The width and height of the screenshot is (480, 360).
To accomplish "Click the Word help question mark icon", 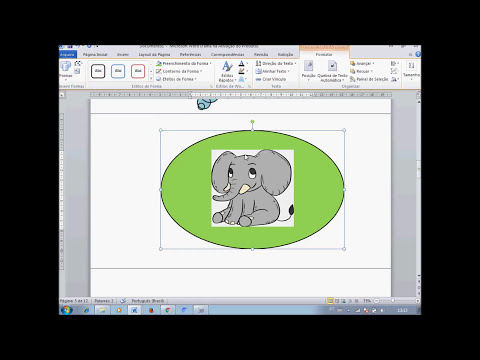I will [x=418, y=54].
